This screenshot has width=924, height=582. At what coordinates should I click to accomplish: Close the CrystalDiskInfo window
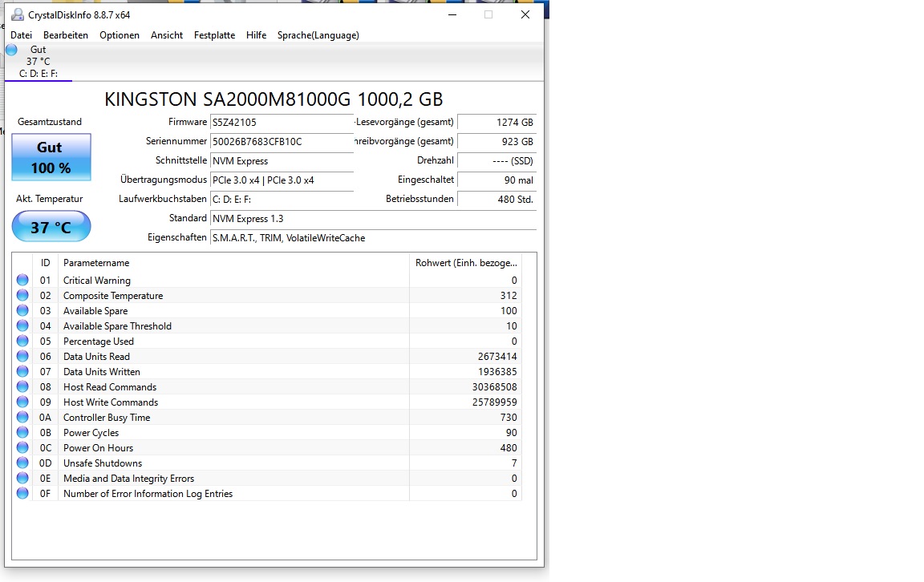pos(525,14)
